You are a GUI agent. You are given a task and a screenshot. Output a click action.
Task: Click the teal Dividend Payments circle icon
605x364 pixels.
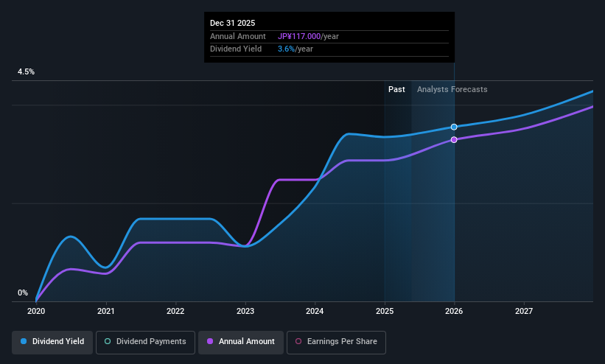point(108,341)
